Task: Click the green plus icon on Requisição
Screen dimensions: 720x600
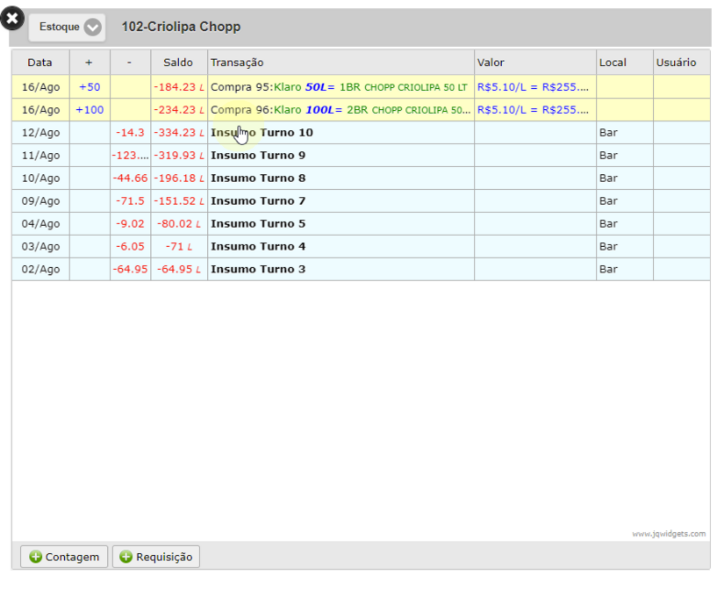Action: coord(126,557)
